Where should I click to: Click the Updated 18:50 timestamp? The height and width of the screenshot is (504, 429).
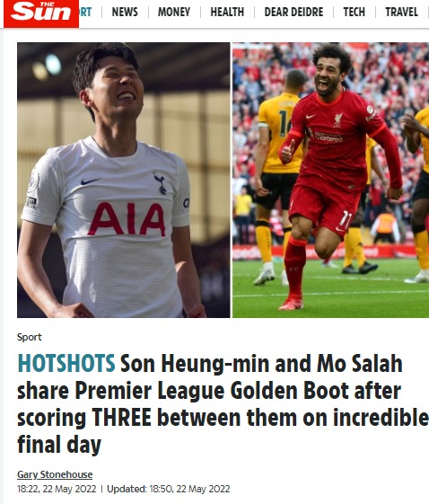[x=168, y=489]
